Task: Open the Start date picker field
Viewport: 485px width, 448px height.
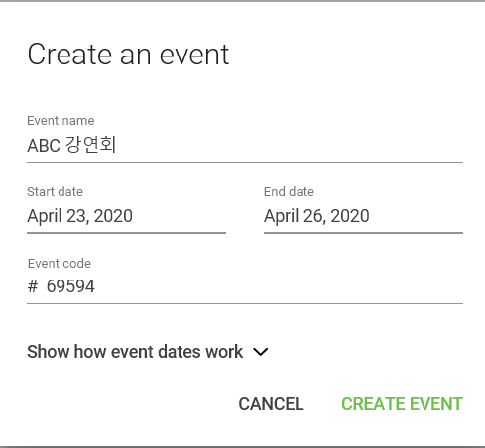Action: point(126,216)
